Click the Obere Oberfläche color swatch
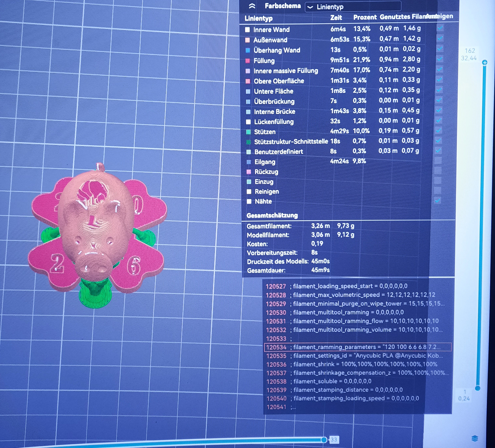The width and height of the screenshot is (495, 448). pos(248,81)
